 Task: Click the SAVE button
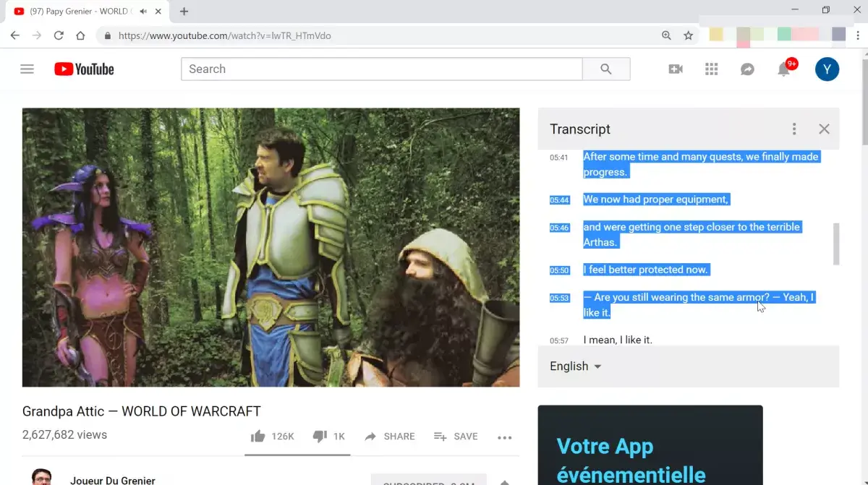[456, 436]
